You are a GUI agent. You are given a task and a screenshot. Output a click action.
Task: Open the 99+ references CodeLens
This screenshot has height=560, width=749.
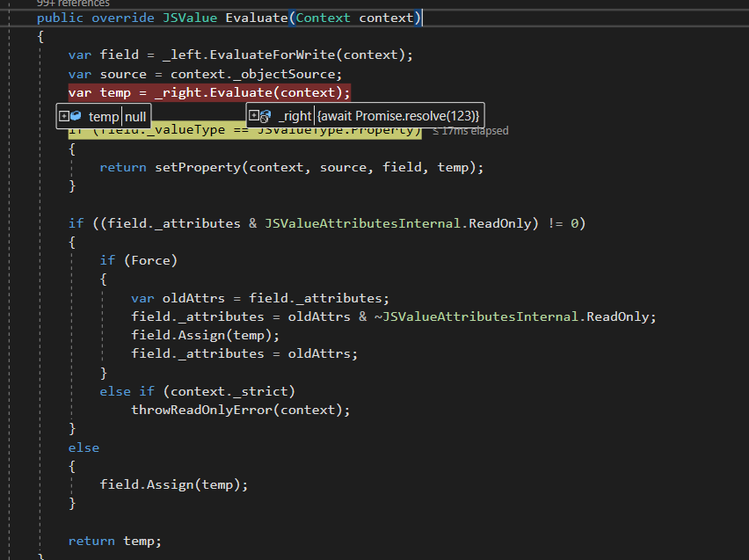[73, 4]
